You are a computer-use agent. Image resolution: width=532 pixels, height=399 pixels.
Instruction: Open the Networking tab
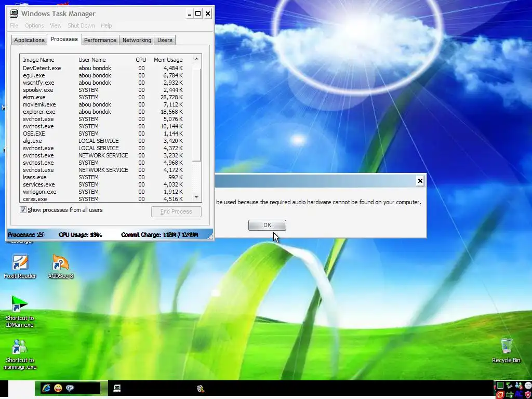pos(137,40)
